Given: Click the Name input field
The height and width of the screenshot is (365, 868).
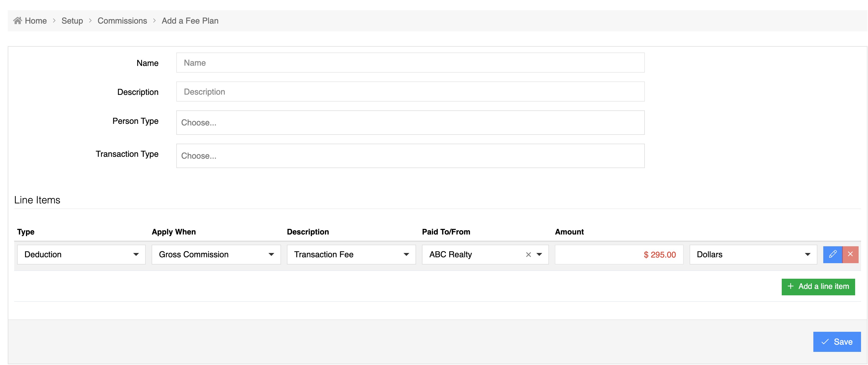Looking at the screenshot, I should (410, 63).
